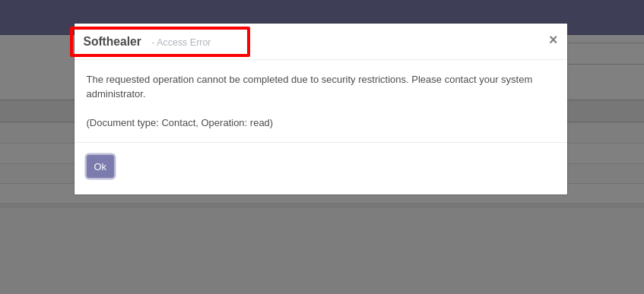Click the "Please contact your system" phrase

pos(472,79)
